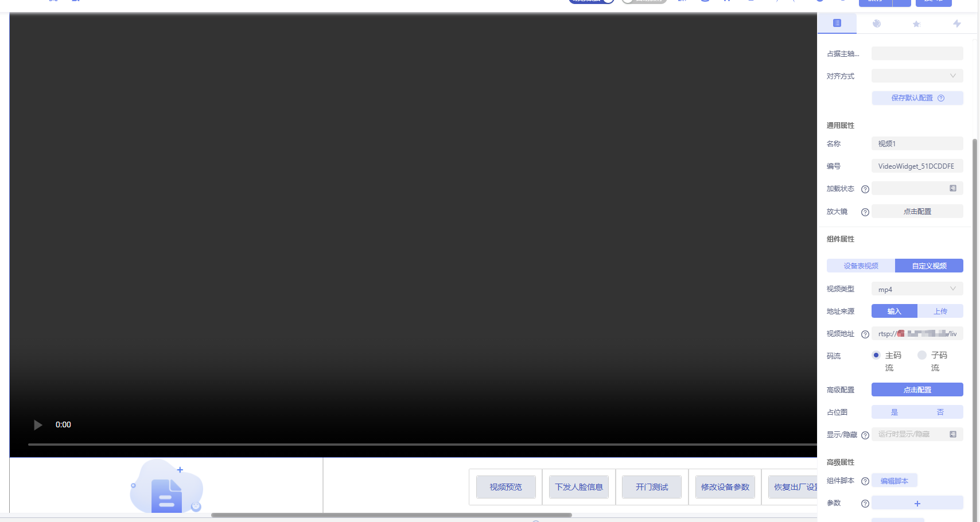Click the 名称 field containing 视频1
980x522 pixels.
917,143
